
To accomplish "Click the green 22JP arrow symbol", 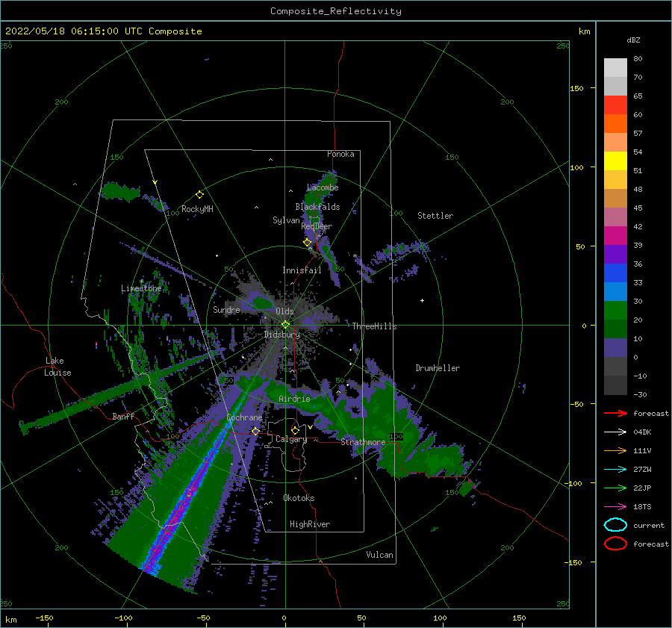I will tap(615, 488).
